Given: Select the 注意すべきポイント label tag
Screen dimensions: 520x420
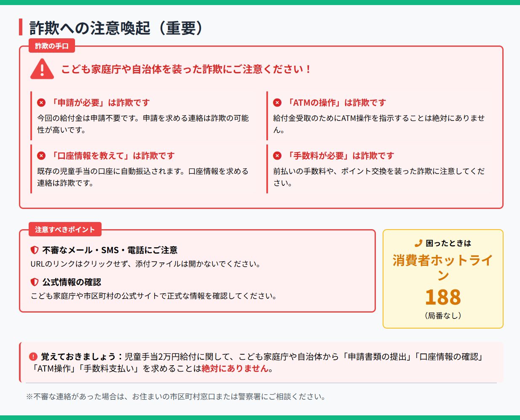Looking at the screenshot, I should (x=65, y=230).
